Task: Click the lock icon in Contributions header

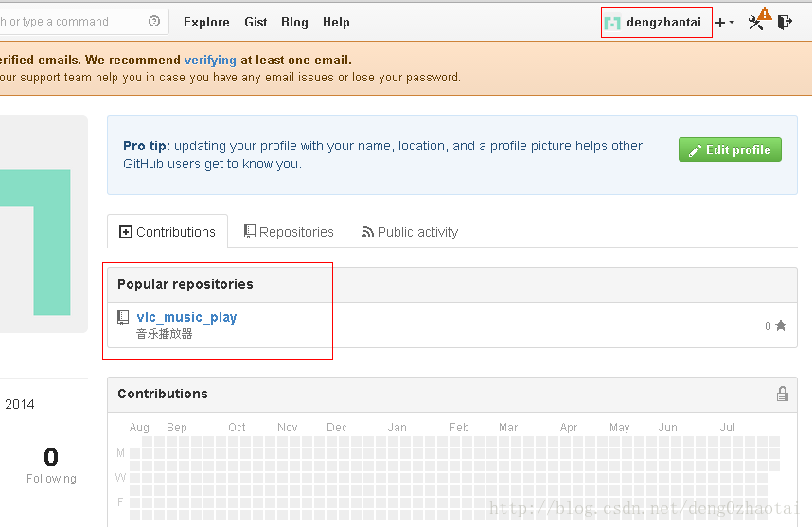Action: 783,394
